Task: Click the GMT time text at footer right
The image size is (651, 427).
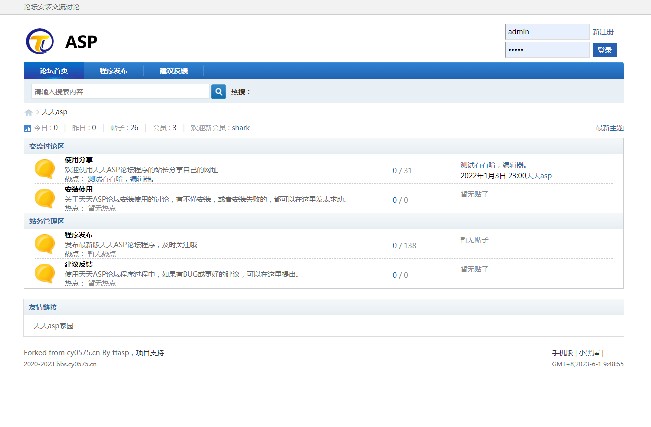Action: pos(587,364)
